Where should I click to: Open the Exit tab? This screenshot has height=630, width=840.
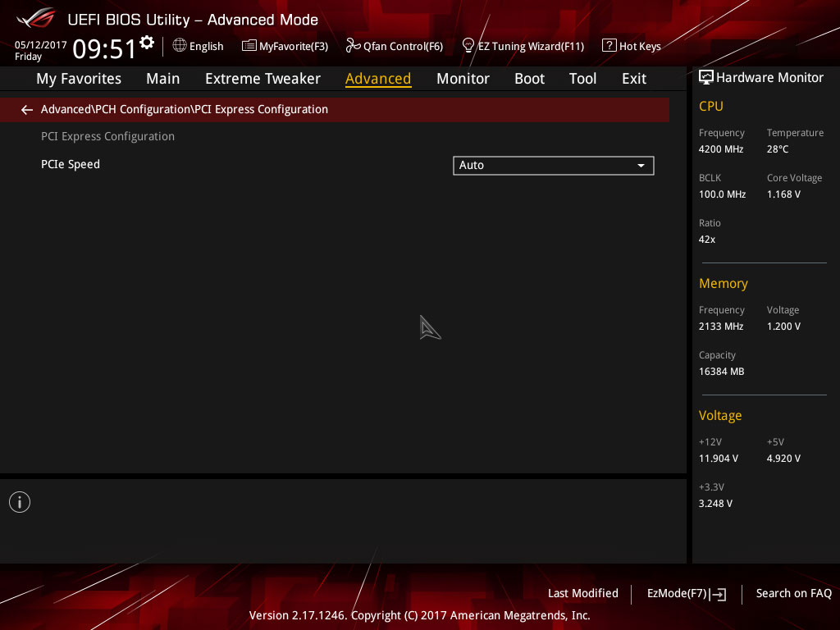(x=634, y=79)
